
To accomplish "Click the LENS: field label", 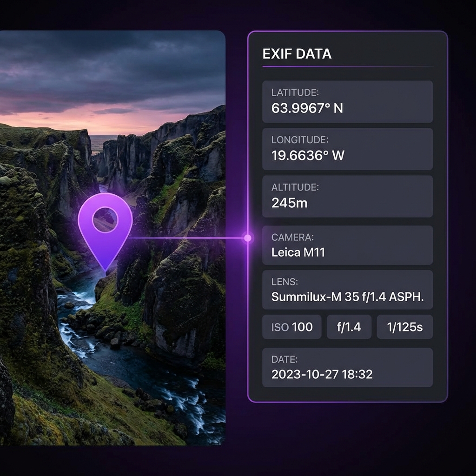I will point(284,282).
